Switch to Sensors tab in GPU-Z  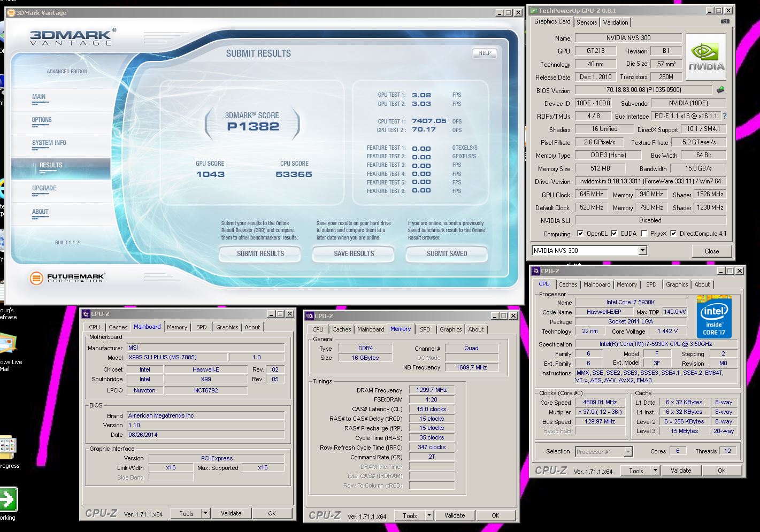[587, 22]
